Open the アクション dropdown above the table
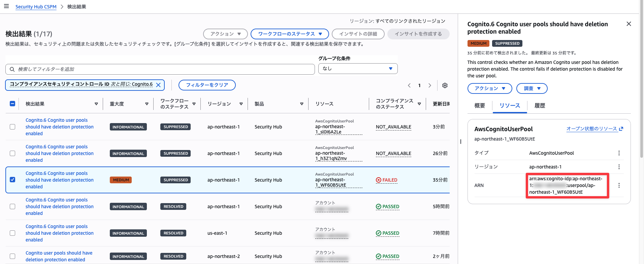Screen dimensions: 644x264 coord(225,34)
